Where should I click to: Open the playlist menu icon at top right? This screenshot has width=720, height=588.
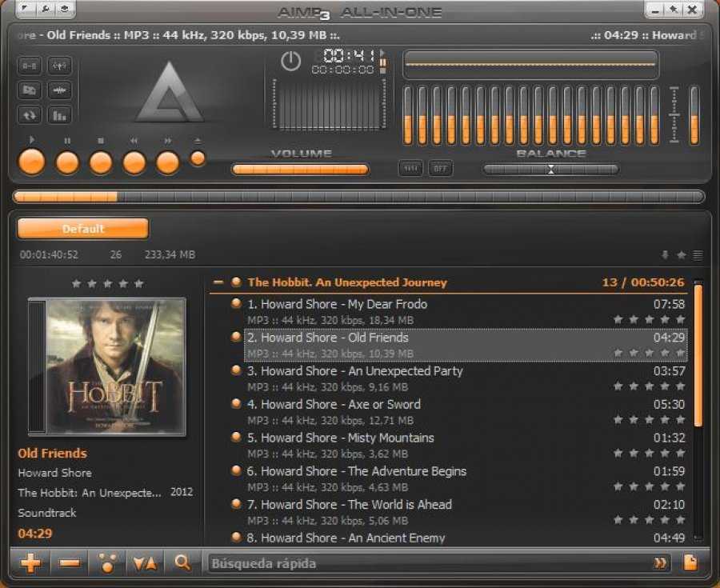[698, 255]
